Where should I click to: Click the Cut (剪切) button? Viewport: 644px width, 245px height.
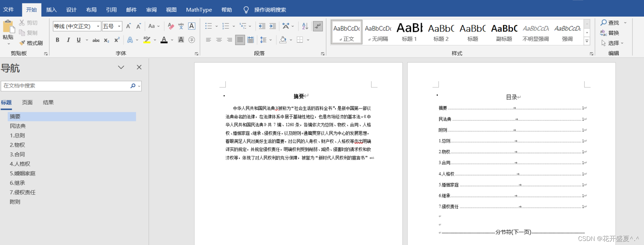[28, 23]
